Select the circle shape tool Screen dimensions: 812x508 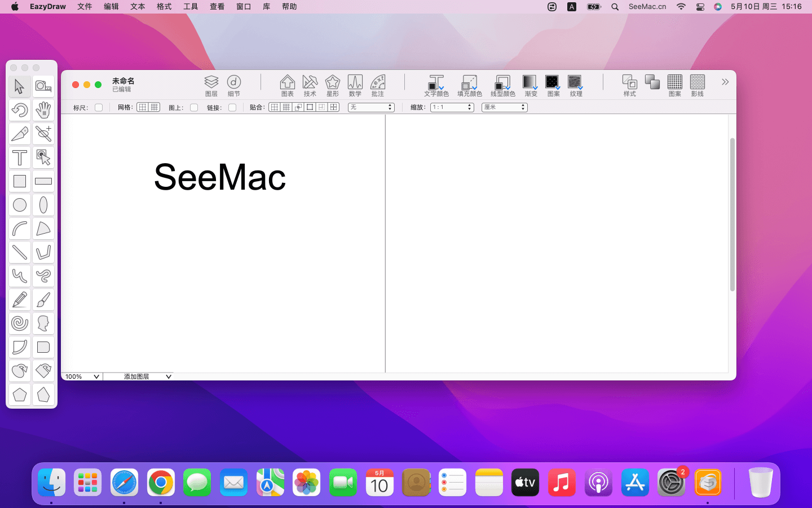(19, 205)
